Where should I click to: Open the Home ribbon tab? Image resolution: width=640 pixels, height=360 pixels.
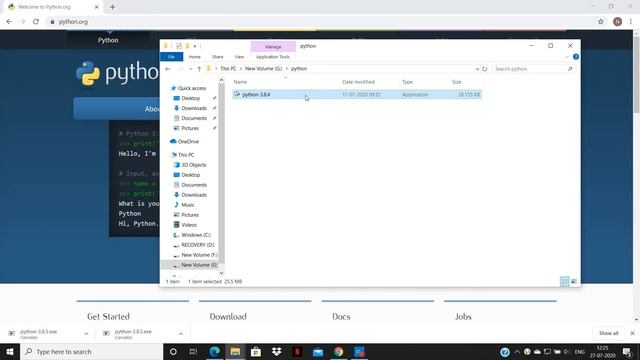[x=195, y=57]
